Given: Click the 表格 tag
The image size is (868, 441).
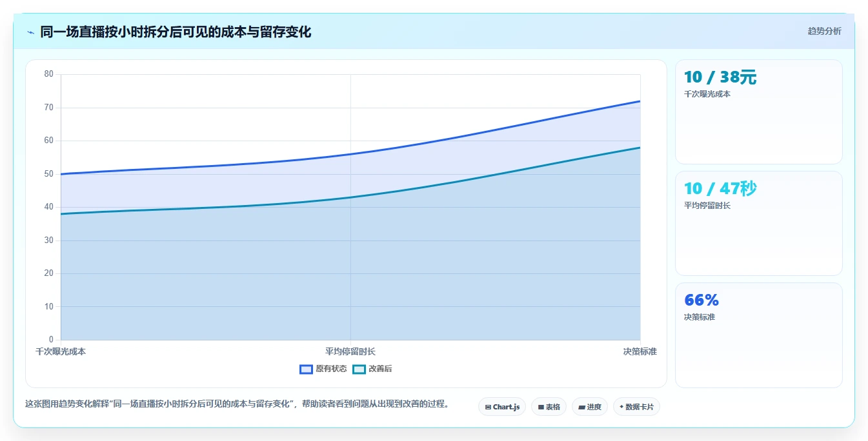Looking at the screenshot, I should (x=549, y=407).
